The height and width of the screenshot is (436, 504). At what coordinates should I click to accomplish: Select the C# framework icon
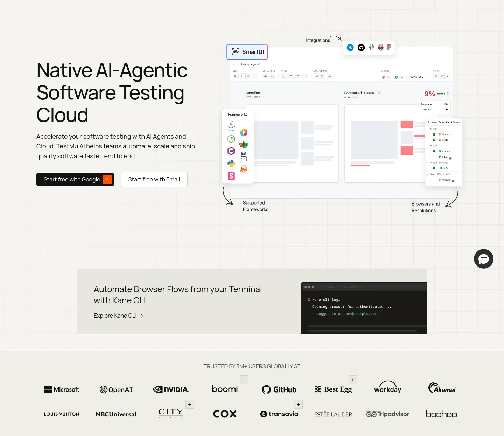tap(231, 151)
